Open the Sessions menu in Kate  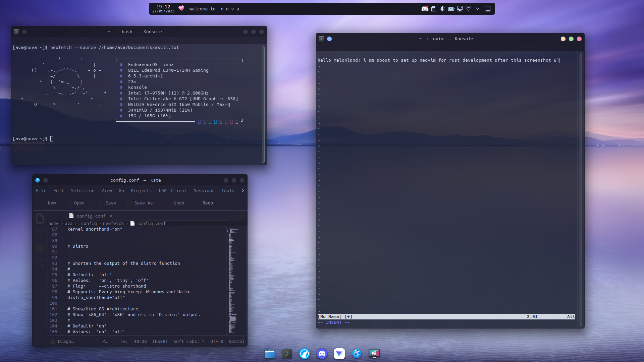tap(204, 191)
